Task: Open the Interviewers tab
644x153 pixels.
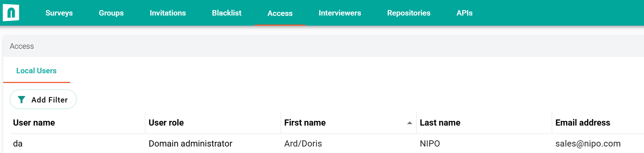Action: click(340, 13)
